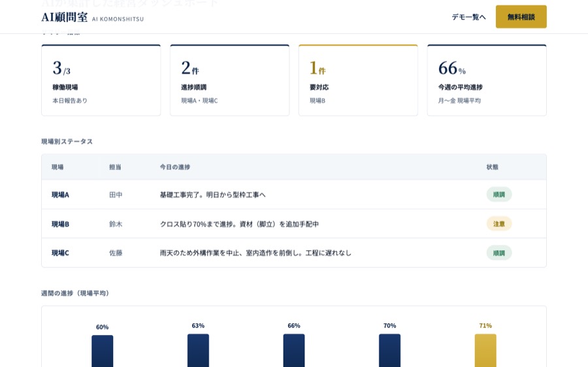Select the 今週の平均進捗 66% card
The height and width of the screenshot is (367, 588).
pyautogui.click(x=487, y=80)
